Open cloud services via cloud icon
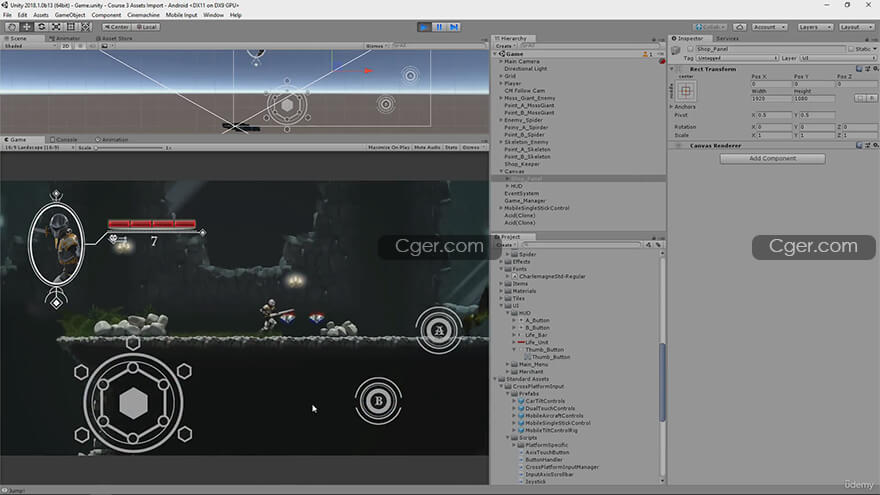The height and width of the screenshot is (495, 880). 740,27
